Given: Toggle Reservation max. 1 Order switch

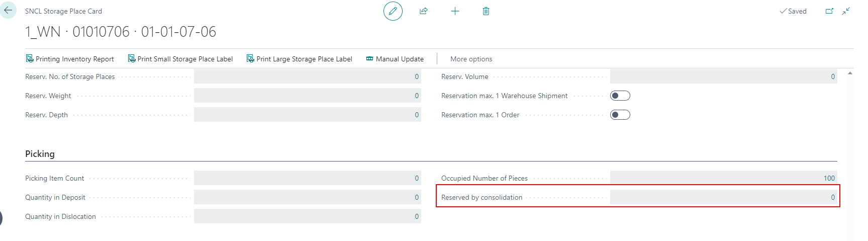Looking at the screenshot, I should tap(620, 115).
